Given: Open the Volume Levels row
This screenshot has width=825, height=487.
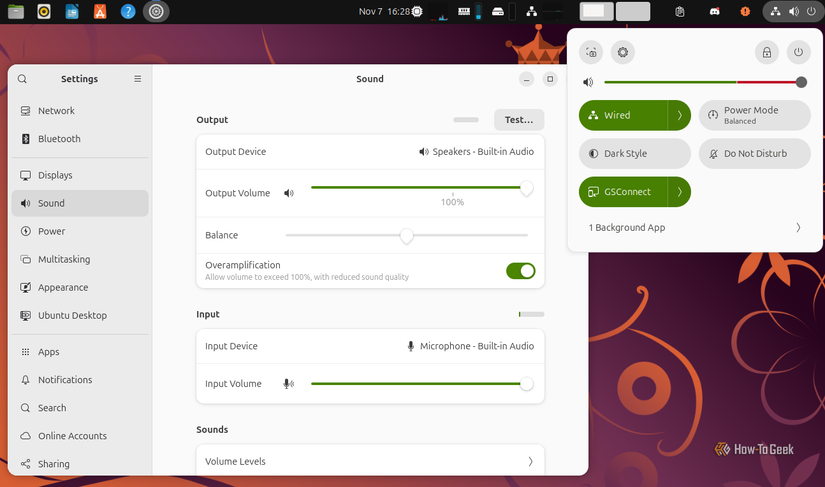Looking at the screenshot, I should point(370,461).
